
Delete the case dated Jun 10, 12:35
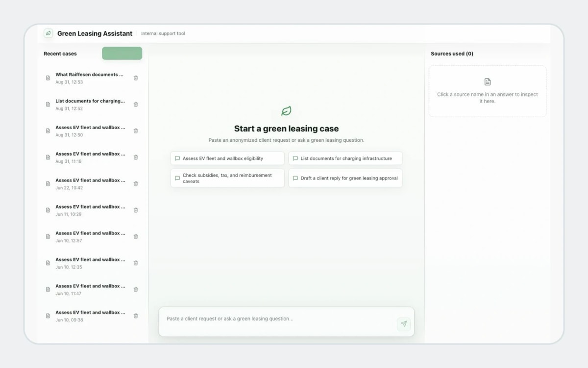[136, 263]
